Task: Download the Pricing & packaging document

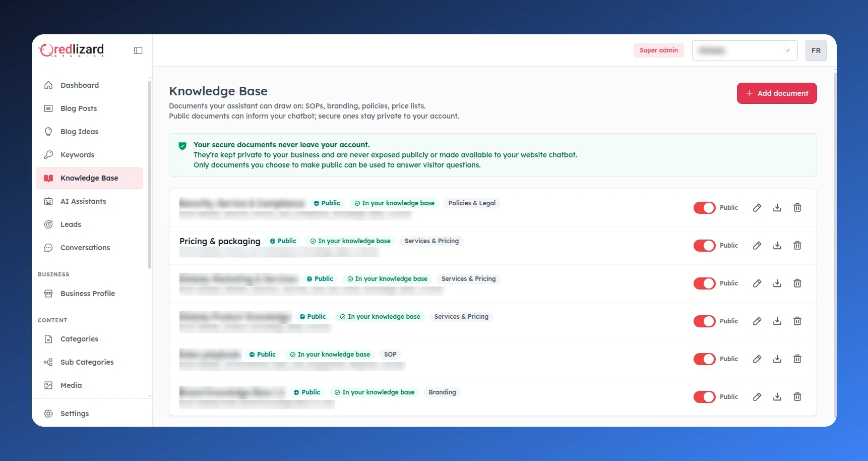Action: click(x=777, y=246)
